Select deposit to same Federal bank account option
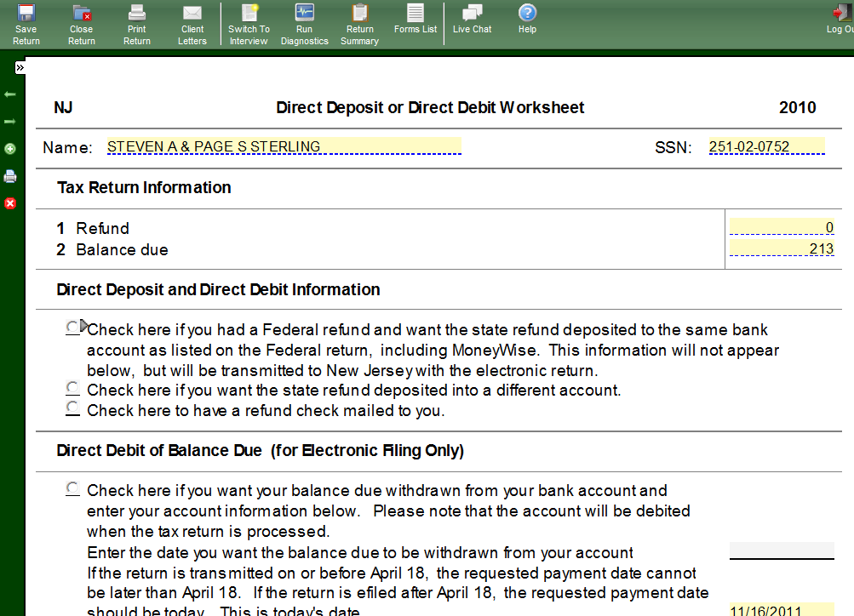This screenshot has width=854, height=616. point(73,328)
